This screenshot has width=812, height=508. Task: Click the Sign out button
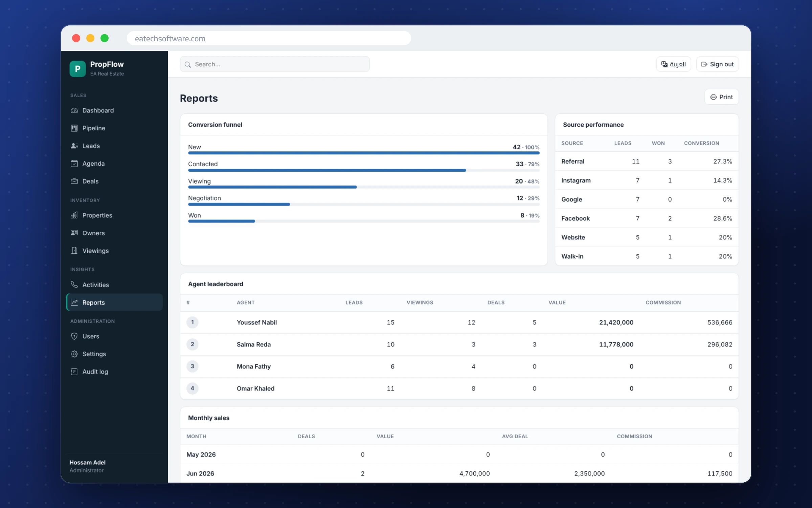[x=717, y=64]
